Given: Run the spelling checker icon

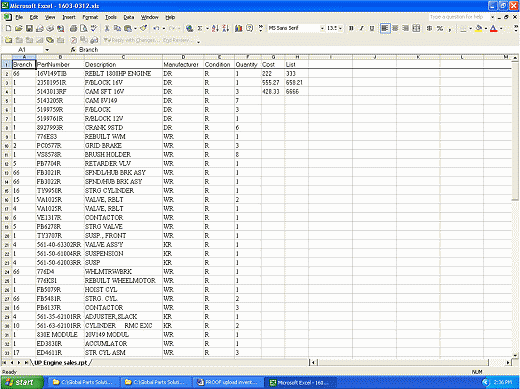Looking at the screenshot, I should point(94,29).
